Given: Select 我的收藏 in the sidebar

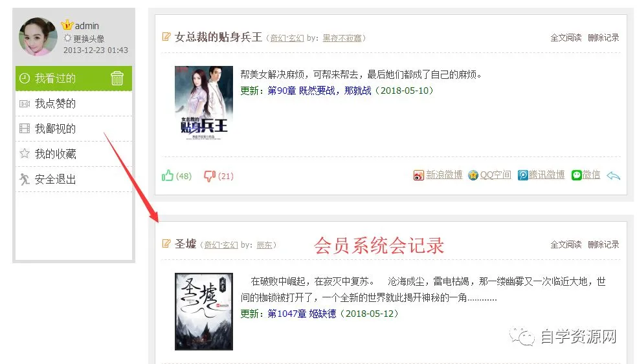Looking at the screenshot, I should [x=74, y=155].
